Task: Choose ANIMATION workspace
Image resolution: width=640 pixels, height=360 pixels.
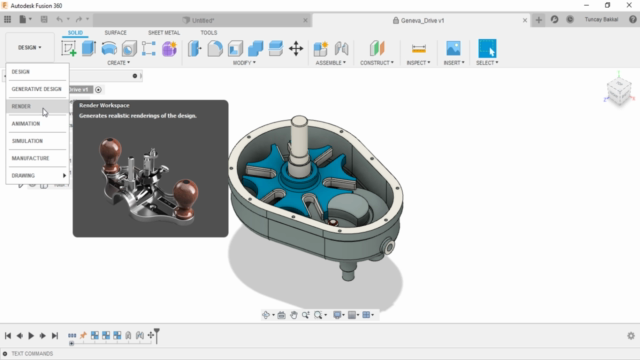Action: click(37, 124)
